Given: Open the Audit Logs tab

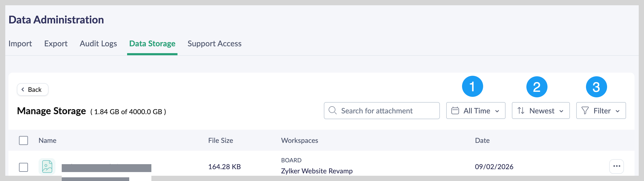Looking at the screenshot, I should 98,44.
